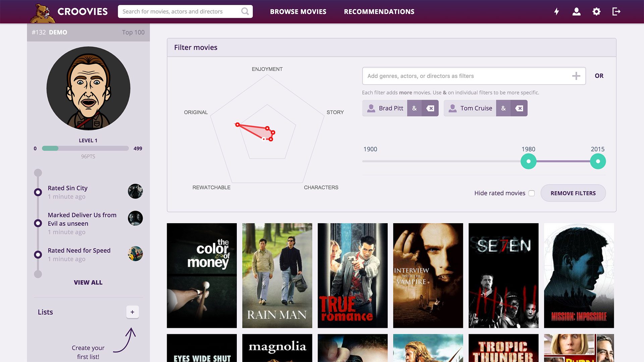Click the REMOVE FILTERS button
This screenshot has width=644, height=362.
click(x=573, y=193)
